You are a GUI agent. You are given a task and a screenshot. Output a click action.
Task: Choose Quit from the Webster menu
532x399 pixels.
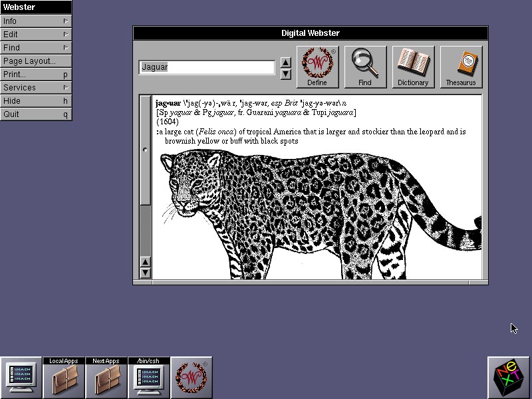point(36,114)
